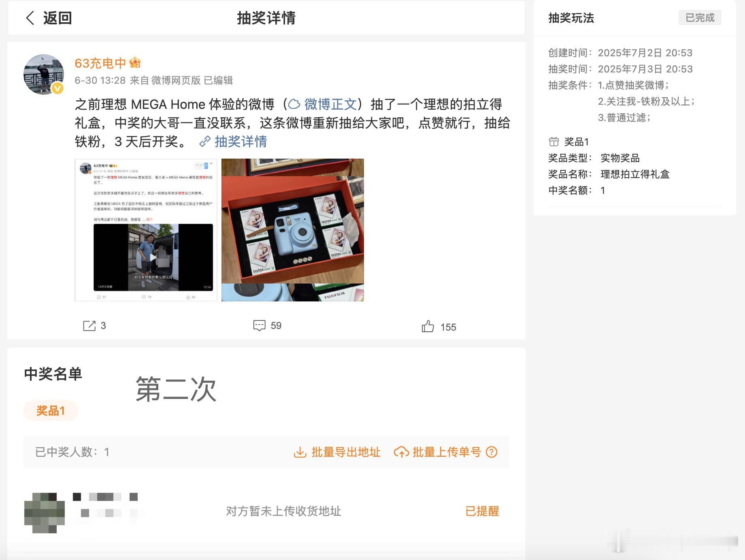Open the instax camera gift box photo
745x560 pixels.
click(293, 230)
